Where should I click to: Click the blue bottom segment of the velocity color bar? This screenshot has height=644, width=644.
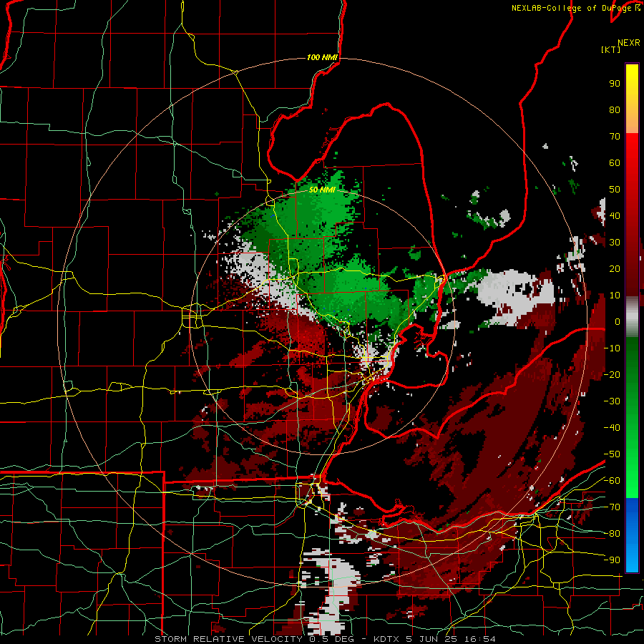tap(632, 535)
